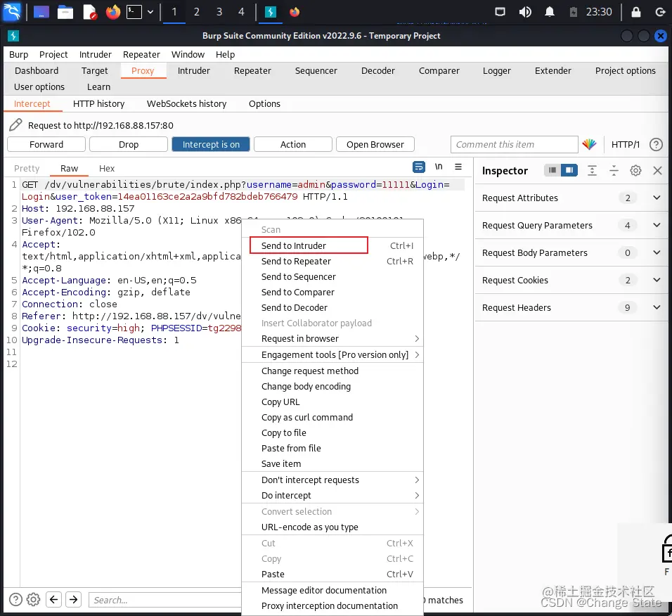The height and width of the screenshot is (616, 672).
Task: Switch Inspector to the left layout icon
Action: [x=553, y=170]
